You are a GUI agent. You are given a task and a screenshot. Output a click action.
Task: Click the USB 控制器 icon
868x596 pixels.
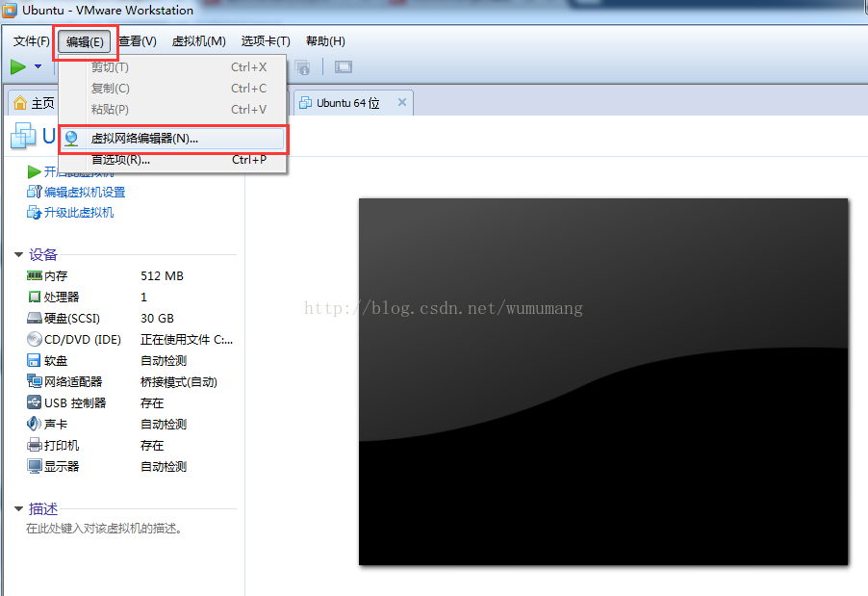(x=35, y=402)
